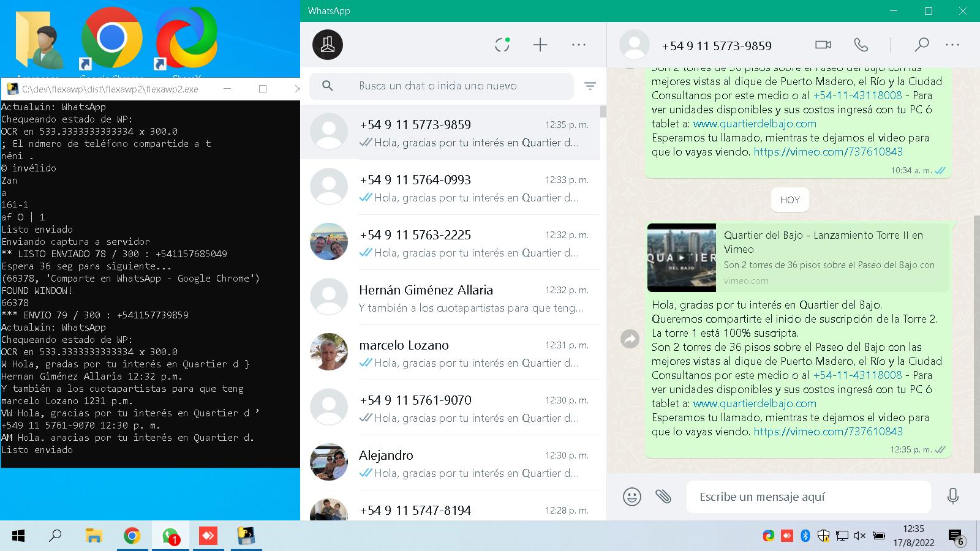Focus the 'Busca un chat o inicia uno nuevo' field
This screenshot has width=980, height=551.
click(x=441, y=86)
